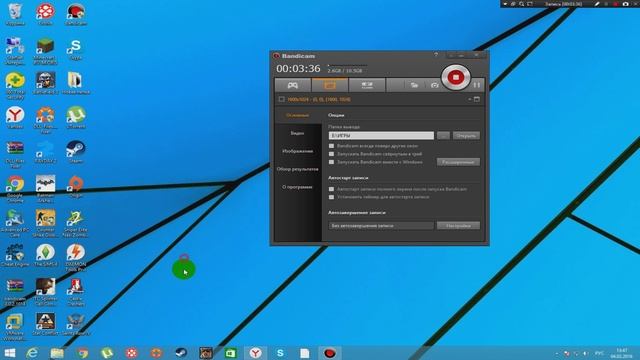This screenshot has width=640, height=360.
Task: Open Steam from the taskbar
Action: [181, 353]
